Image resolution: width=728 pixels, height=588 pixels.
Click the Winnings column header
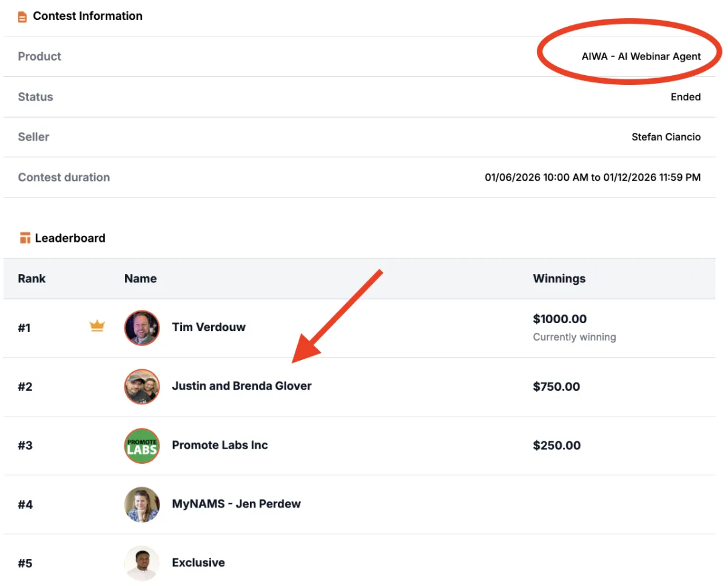[x=559, y=279]
